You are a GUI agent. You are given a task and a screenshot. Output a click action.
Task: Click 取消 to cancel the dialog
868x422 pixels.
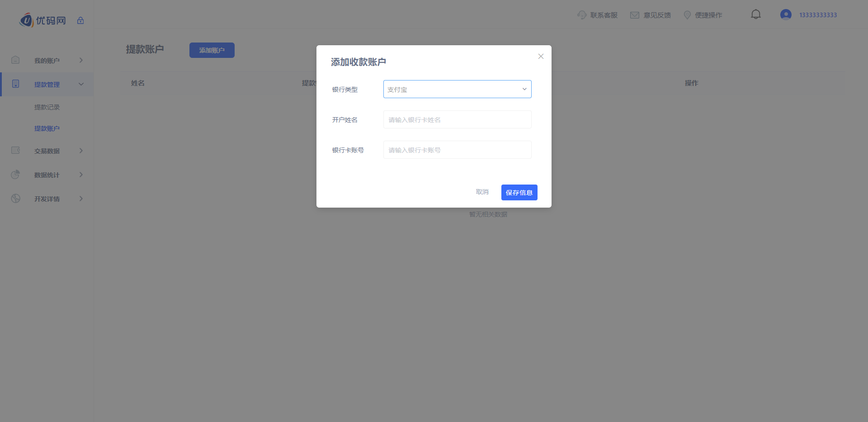click(482, 192)
